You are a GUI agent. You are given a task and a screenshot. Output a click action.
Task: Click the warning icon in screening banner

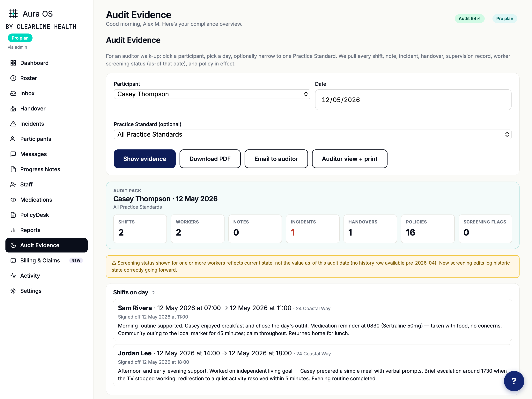(x=114, y=263)
